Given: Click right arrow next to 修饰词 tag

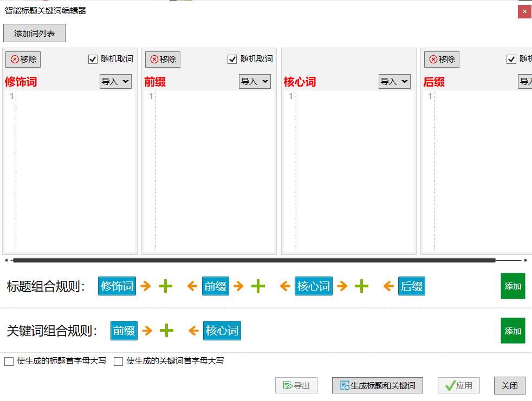Looking at the screenshot, I should (146, 286).
